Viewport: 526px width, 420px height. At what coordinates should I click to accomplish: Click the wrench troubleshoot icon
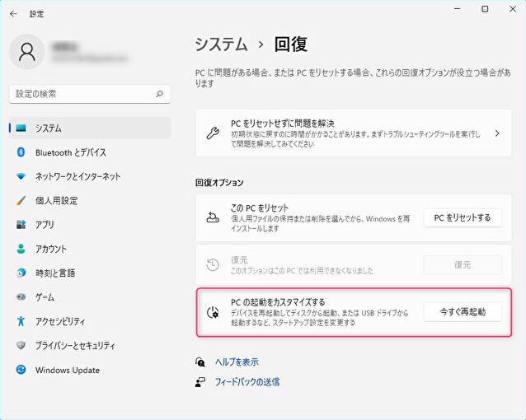pyautogui.click(x=213, y=133)
